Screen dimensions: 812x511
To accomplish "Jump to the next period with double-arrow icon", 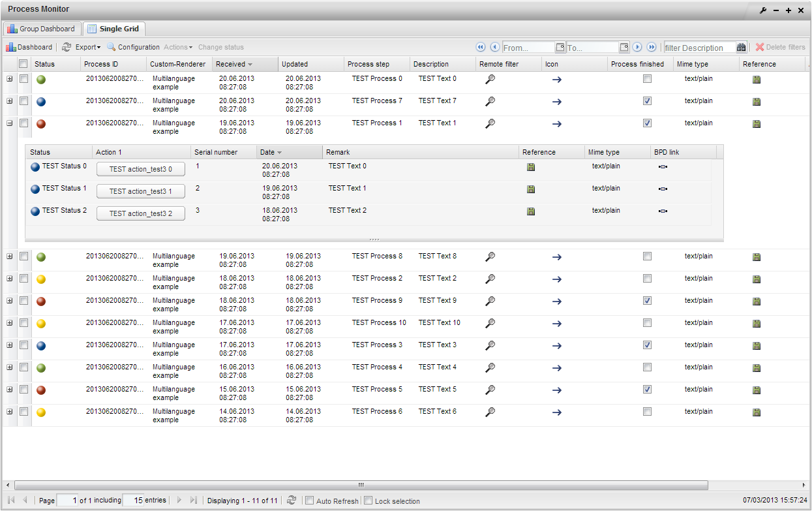I will (x=652, y=47).
